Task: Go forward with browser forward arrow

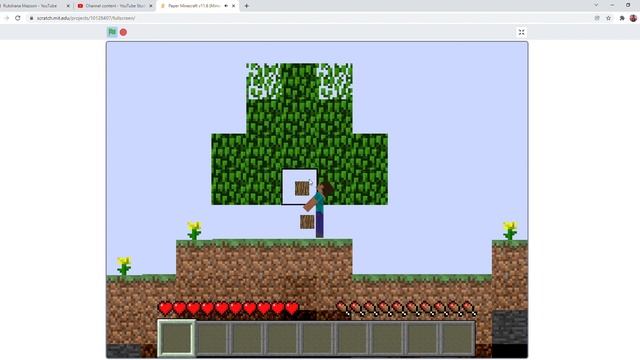Action: tap(7, 18)
